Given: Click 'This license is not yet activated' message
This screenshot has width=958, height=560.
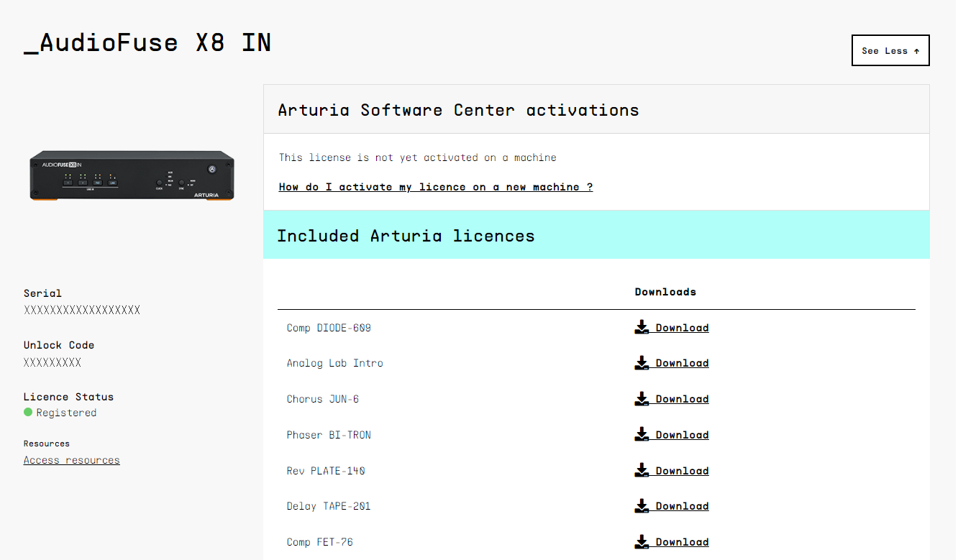Looking at the screenshot, I should (x=418, y=157).
